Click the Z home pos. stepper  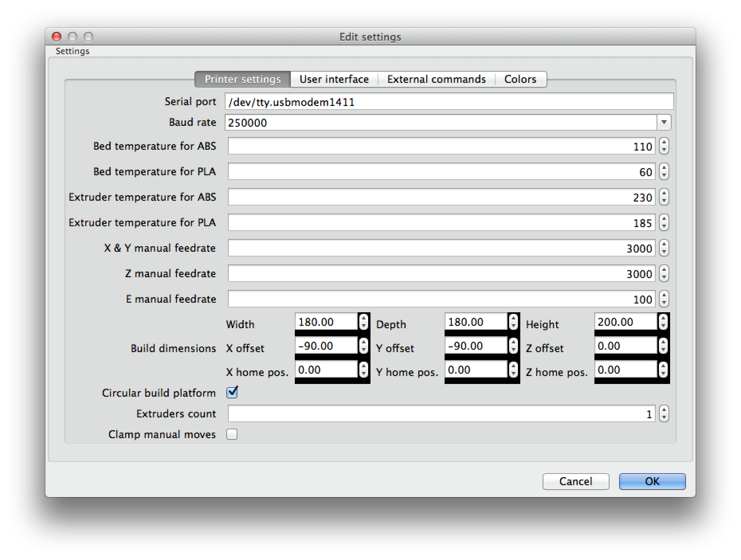coord(663,370)
